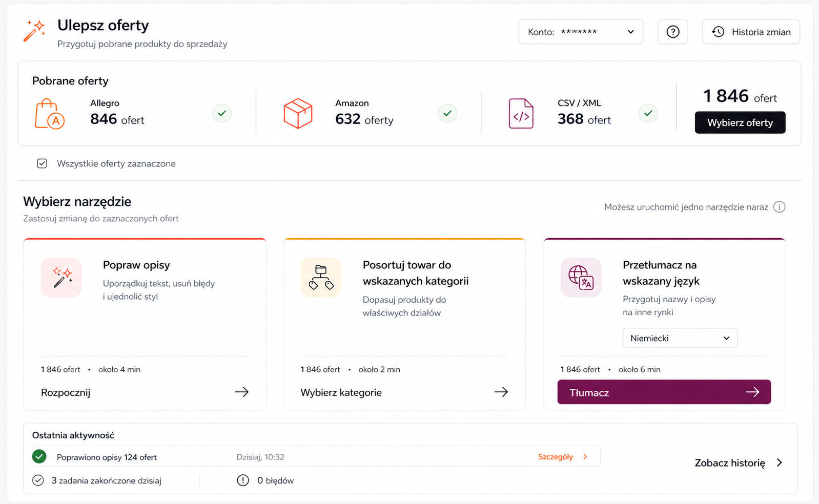Start translation with the Tłumacz button

click(x=664, y=392)
